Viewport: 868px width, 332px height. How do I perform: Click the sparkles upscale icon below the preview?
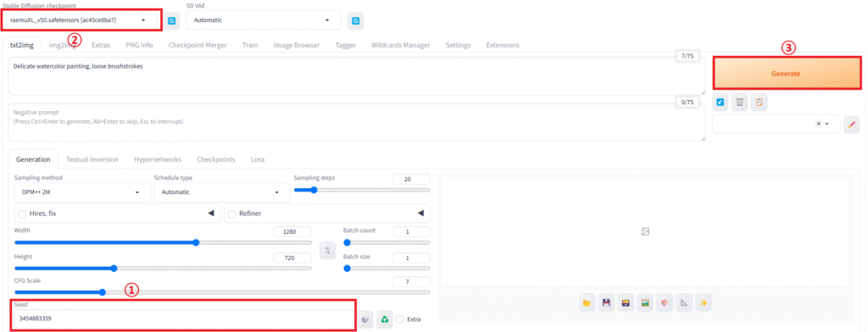(x=704, y=302)
